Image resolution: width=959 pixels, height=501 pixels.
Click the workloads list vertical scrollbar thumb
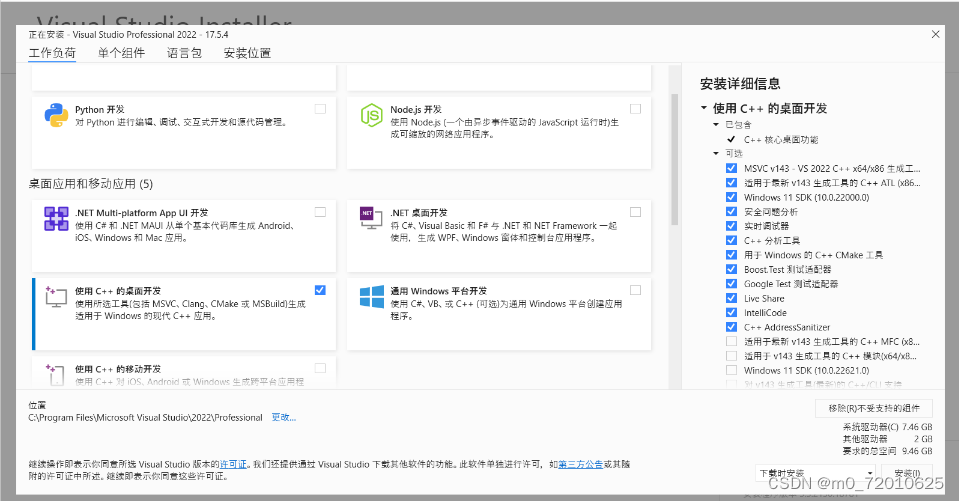[675, 159]
